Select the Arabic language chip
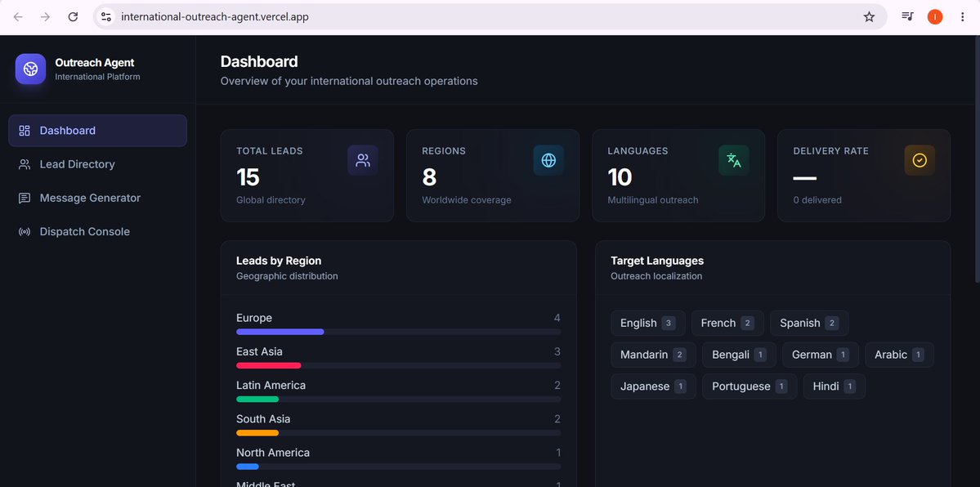The image size is (980, 487). [899, 355]
